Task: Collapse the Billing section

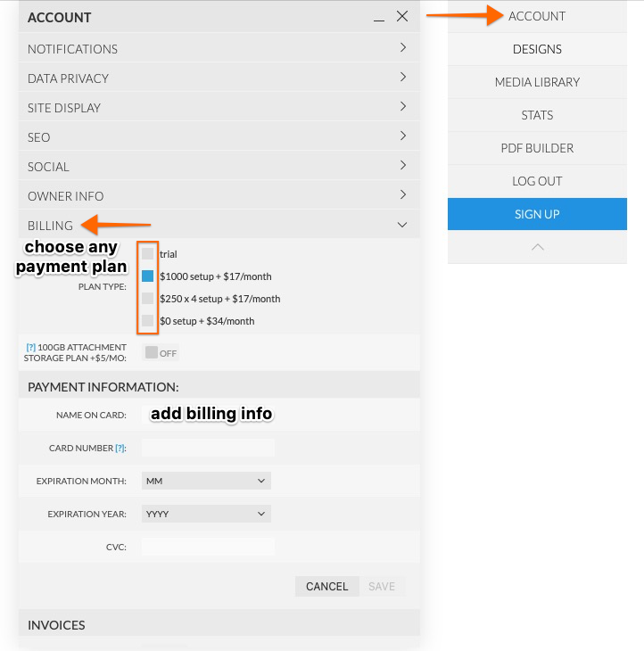Action: click(x=402, y=225)
